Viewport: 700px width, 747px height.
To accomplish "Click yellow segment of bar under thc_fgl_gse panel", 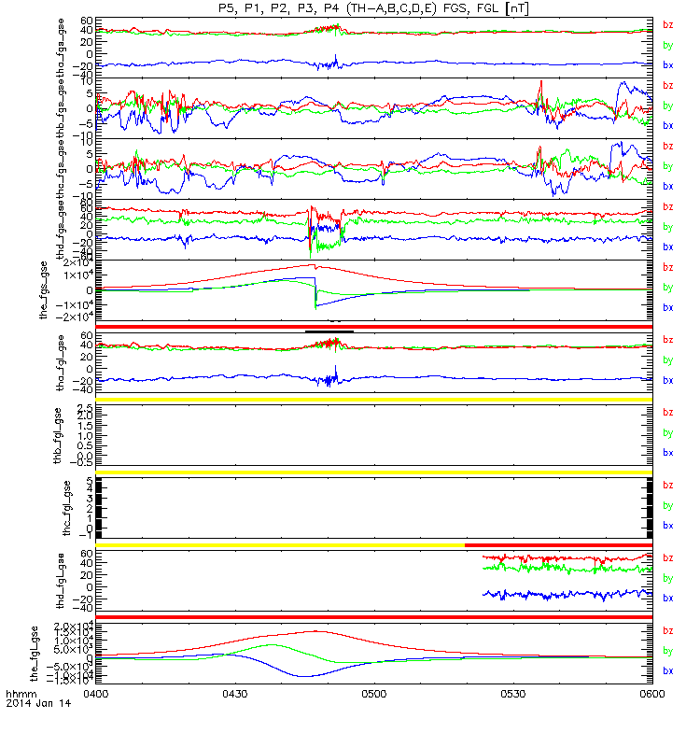I will 280,545.
